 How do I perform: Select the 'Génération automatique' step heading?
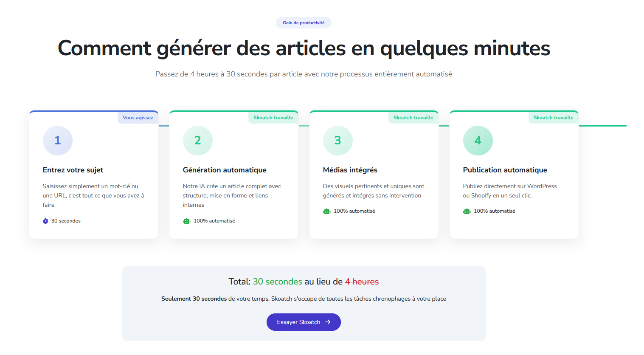[x=225, y=169]
